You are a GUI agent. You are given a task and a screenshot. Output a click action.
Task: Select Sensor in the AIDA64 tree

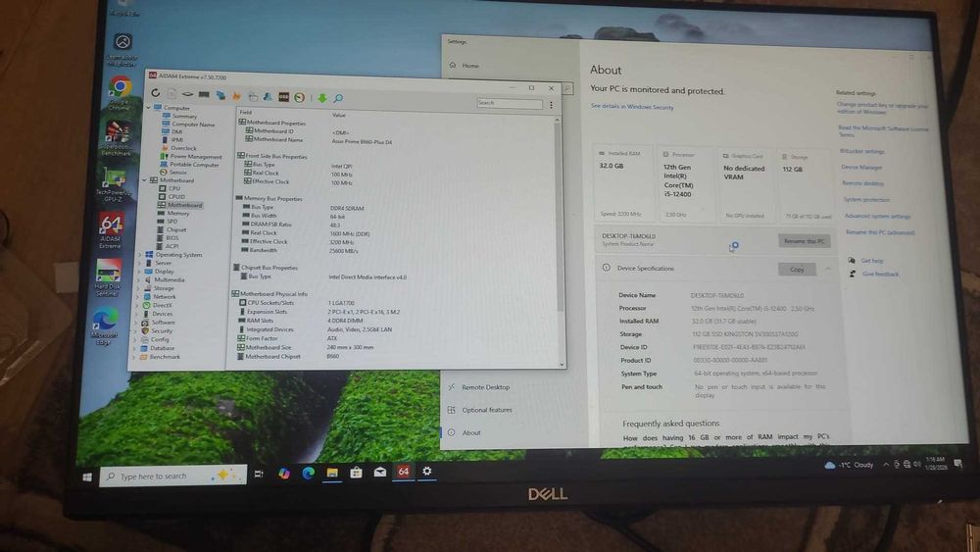tap(177, 172)
